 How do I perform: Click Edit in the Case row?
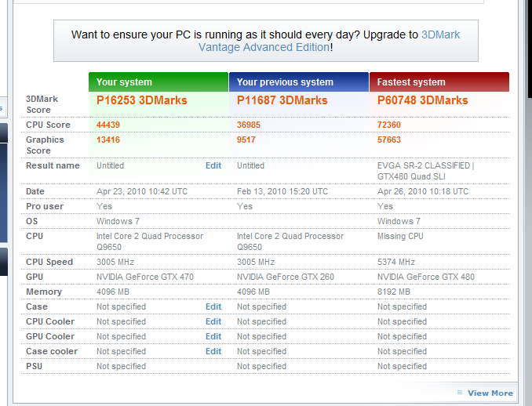click(x=213, y=306)
